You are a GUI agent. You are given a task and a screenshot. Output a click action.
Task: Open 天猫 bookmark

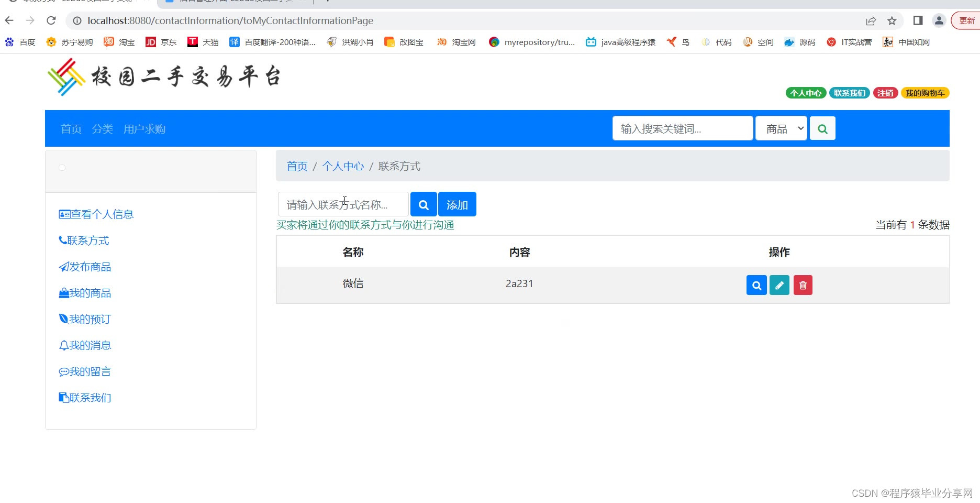click(203, 42)
